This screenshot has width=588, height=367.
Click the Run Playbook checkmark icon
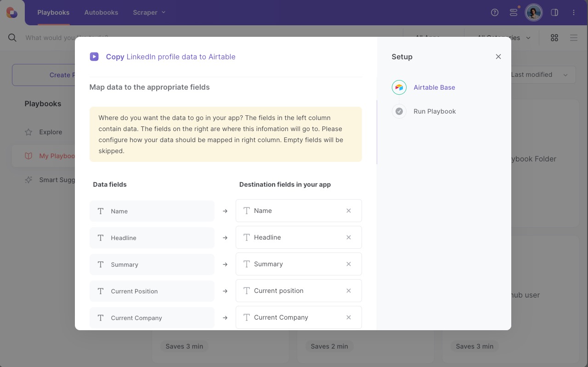399,111
